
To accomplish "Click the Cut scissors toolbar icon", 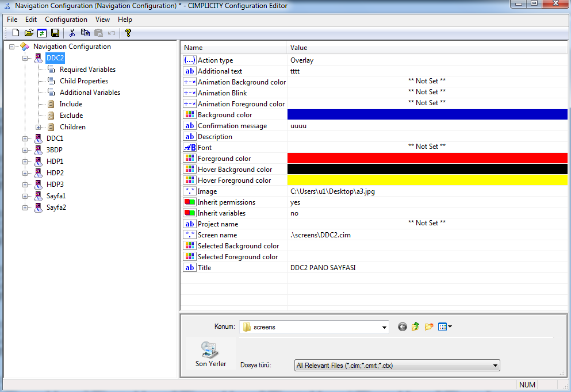I will pyautogui.click(x=72, y=33).
